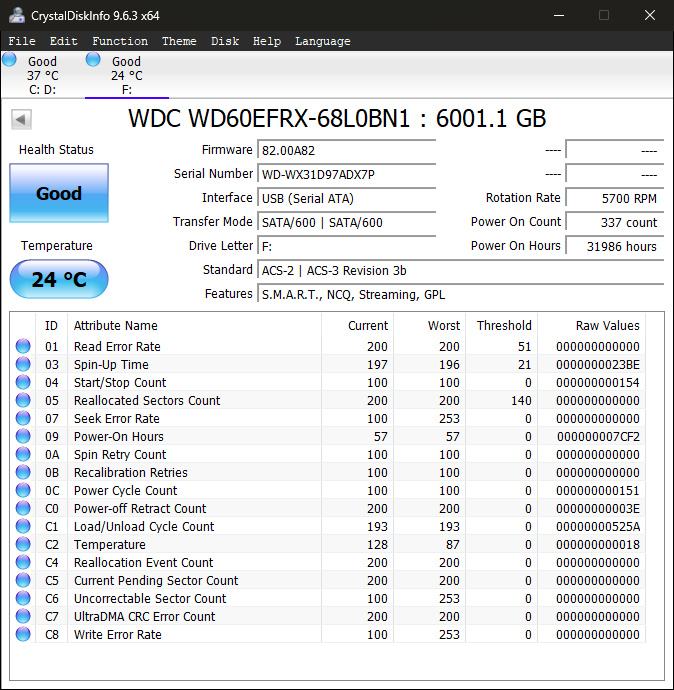Click the 24 °C temperature button
The width and height of the screenshot is (674, 690).
tap(59, 279)
